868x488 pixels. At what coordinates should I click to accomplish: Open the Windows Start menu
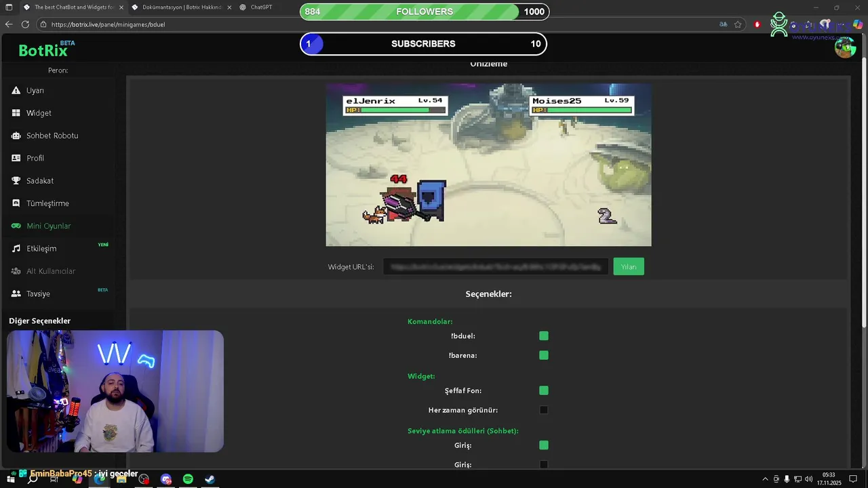tap(10, 479)
